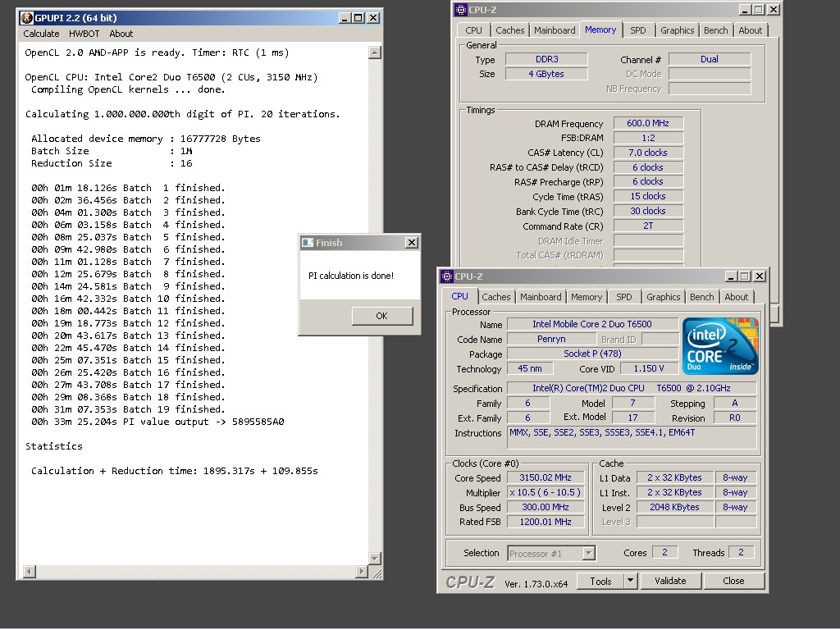Click the memory Type field DDR3
840x630 pixels.
(546, 59)
